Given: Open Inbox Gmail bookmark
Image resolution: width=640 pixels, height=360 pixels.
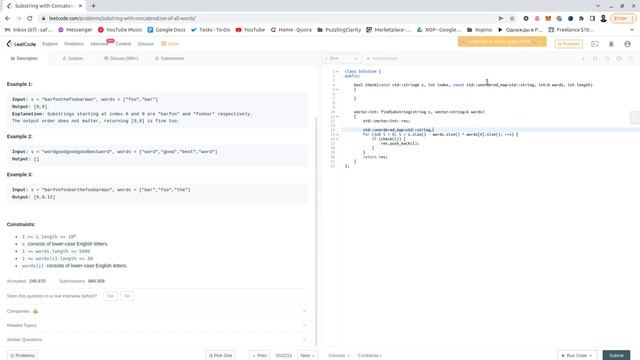Looking at the screenshot, I should tap(29, 30).
